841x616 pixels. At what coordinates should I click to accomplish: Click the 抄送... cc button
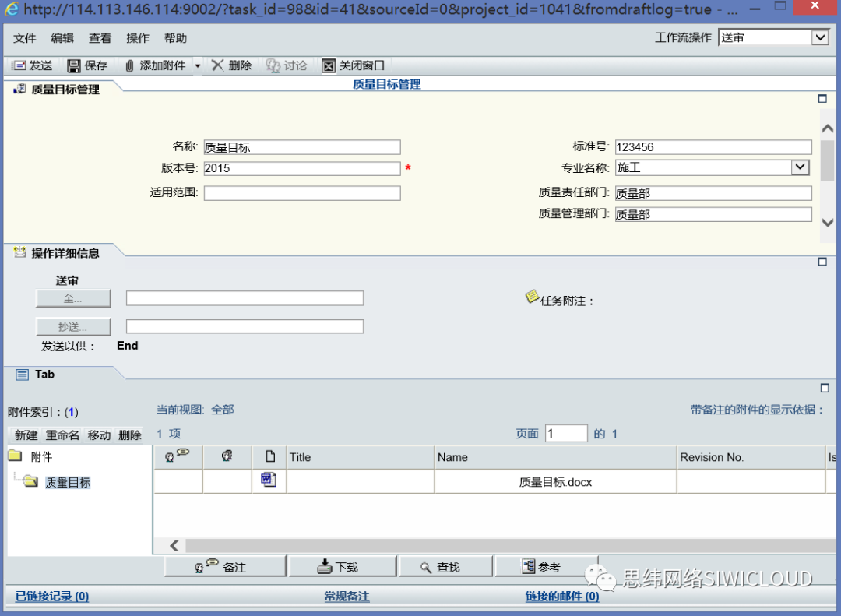[x=73, y=327]
